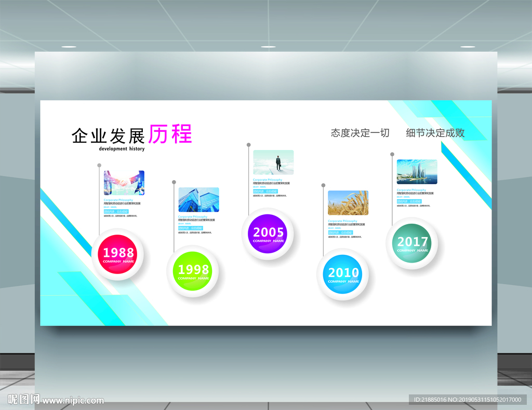Click the timeline dot above the 2017 entry
The height and width of the screenshot is (410, 532).
coord(391,153)
